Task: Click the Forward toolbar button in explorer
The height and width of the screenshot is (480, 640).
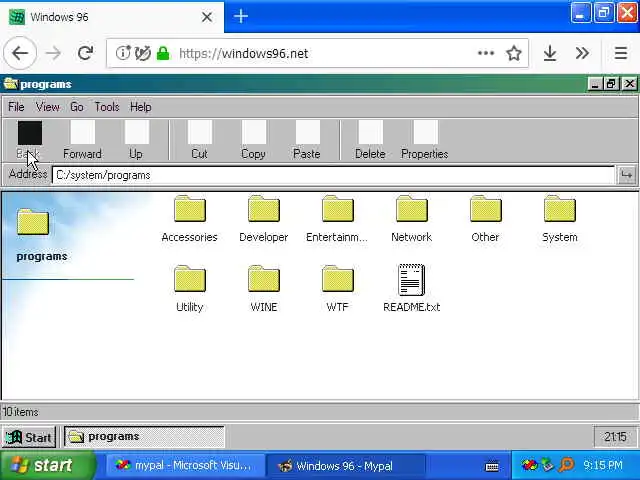Action: [82, 140]
